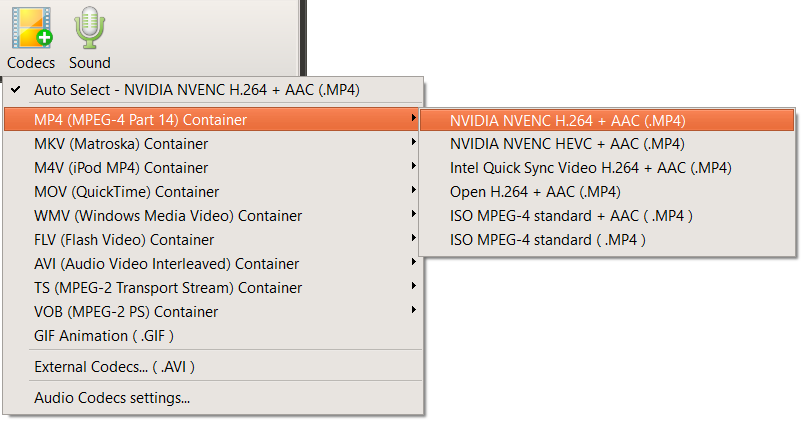The height and width of the screenshot is (425, 801).
Task: Select Intel Quick Sync Video H.264 + AAC
Action: tap(607, 168)
